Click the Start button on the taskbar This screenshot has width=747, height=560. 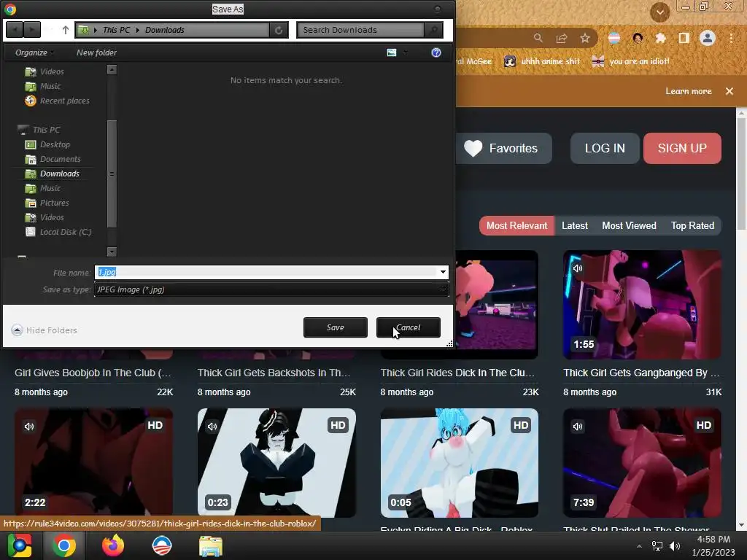click(x=19, y=545)
